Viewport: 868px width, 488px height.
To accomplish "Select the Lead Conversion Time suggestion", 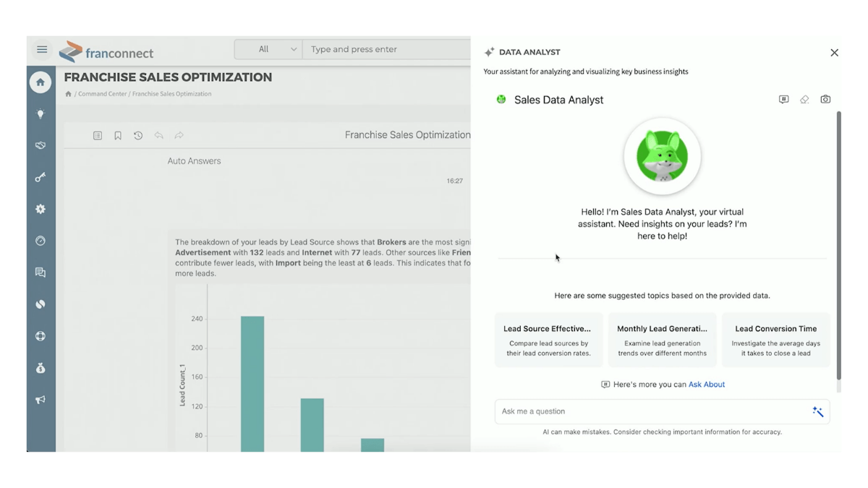I will click(x=775, y=340).
